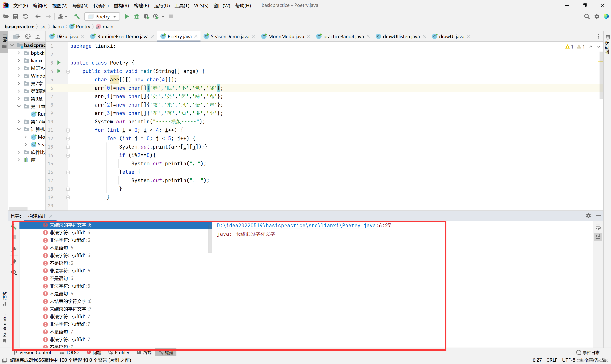Open the editor tabs more-options menu

599,36
